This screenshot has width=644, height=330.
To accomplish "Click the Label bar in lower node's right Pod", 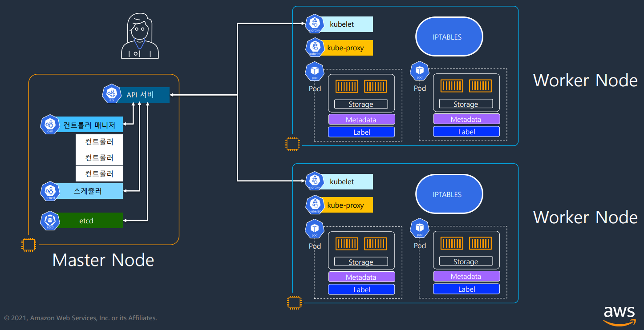I will [466, 289].
